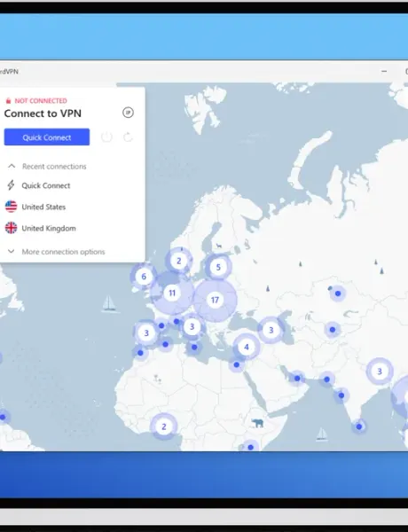Select the server dot in the UAE
Image resolution: width=408 pixels, height=532 pixels.
pos(297,378)
